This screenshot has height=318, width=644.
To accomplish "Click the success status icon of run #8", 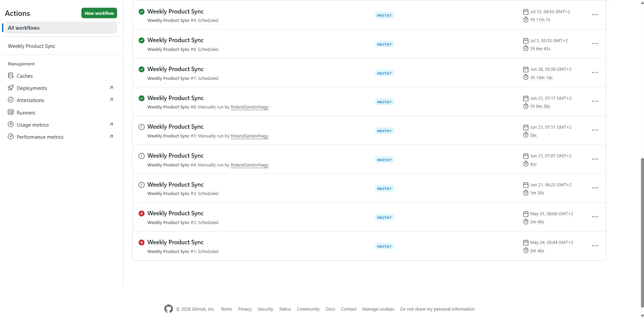I will [142, 40].
